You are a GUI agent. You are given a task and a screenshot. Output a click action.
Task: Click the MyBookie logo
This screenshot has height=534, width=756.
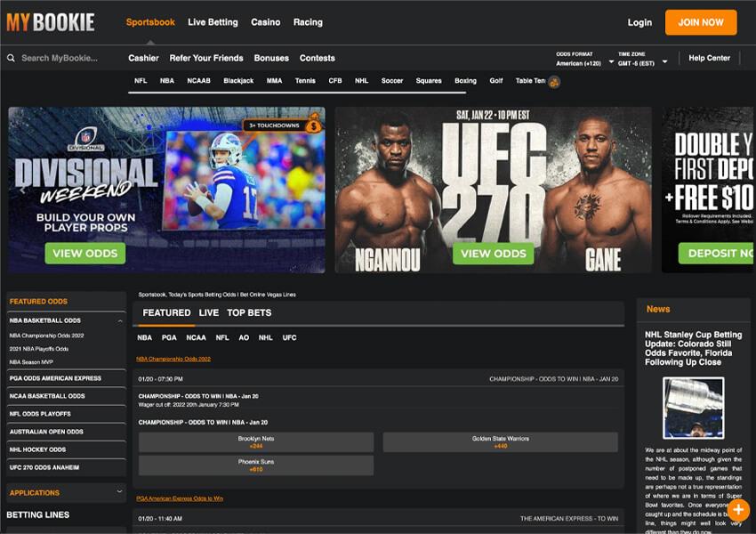tap(51, 22)
